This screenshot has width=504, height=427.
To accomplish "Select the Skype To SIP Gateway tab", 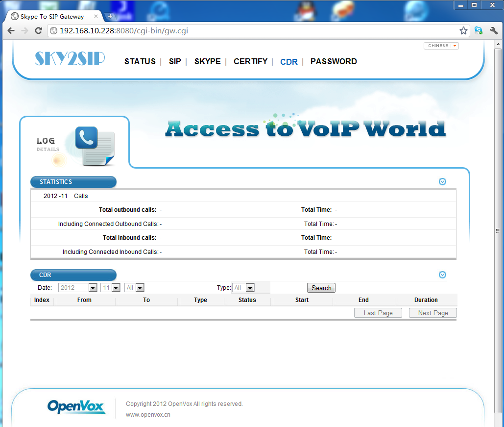I will 52,16.
